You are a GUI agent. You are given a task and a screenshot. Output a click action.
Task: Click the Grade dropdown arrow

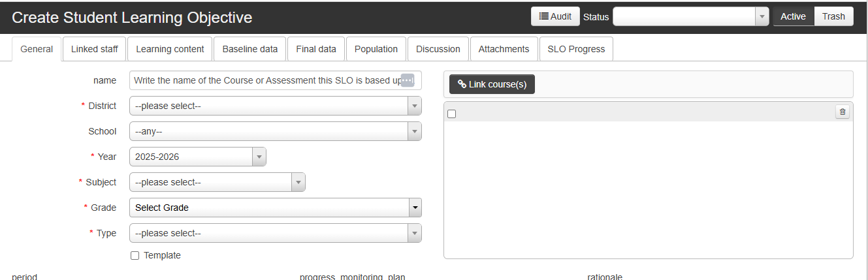click(x=415, y=208)
